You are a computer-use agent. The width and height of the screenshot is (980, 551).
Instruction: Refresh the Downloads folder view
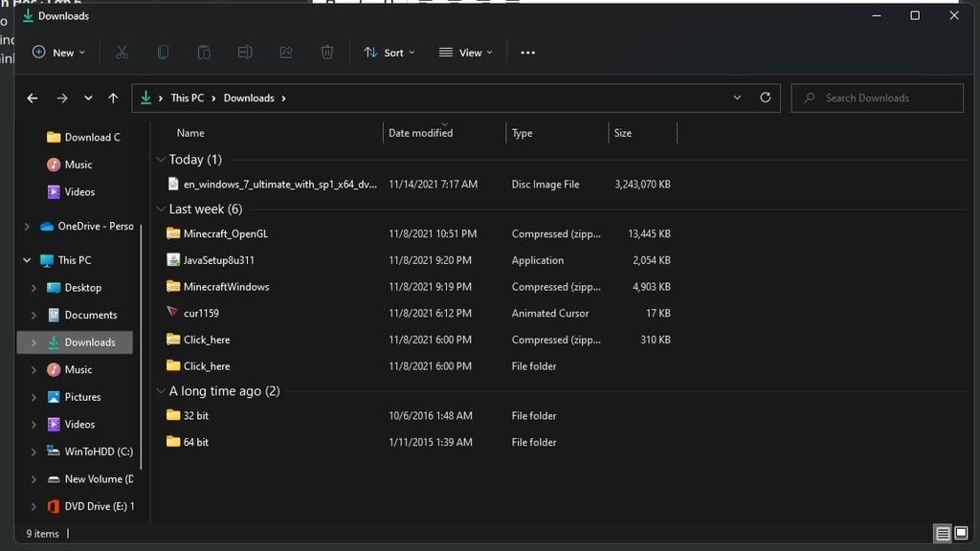pos(765,98)
